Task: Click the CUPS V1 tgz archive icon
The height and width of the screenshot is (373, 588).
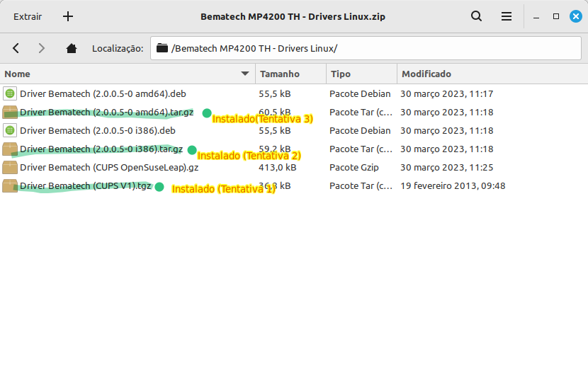Action: click(10, 185)
